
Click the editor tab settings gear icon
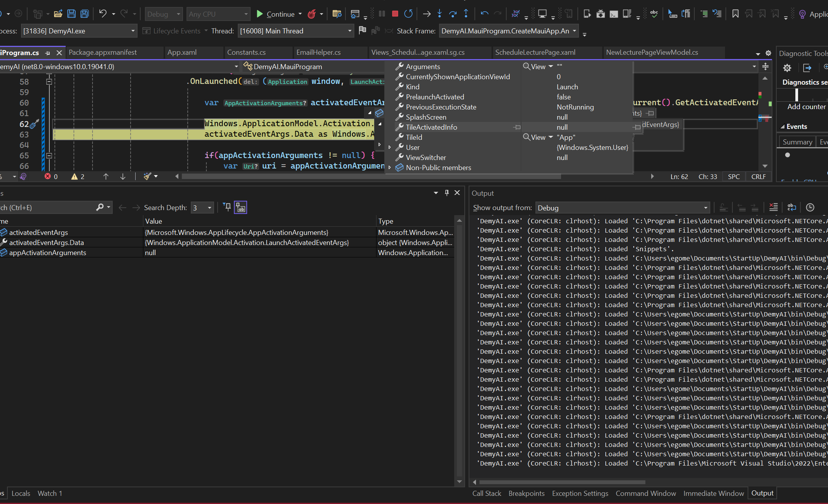tap(768, 53)
